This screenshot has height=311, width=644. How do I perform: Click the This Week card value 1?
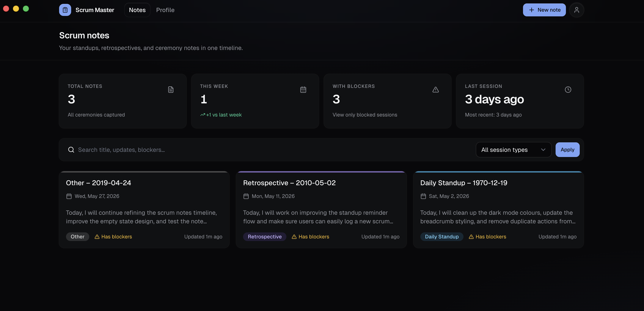[204, 99]
